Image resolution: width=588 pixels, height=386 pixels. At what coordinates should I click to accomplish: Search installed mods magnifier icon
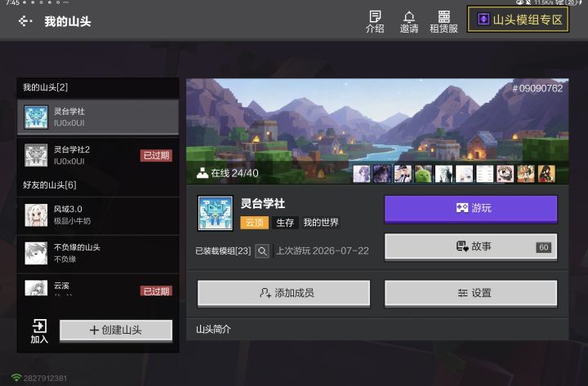tap(262, 251)
